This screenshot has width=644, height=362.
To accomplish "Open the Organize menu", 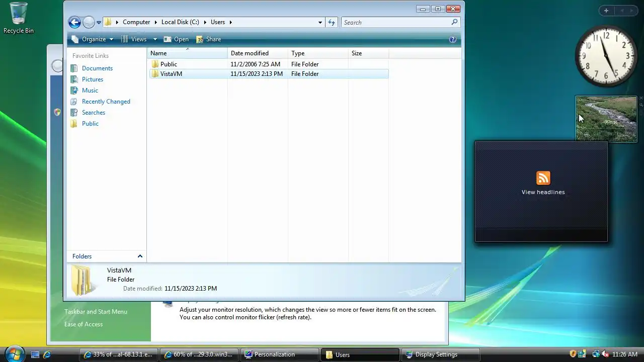I will point(93,39).
